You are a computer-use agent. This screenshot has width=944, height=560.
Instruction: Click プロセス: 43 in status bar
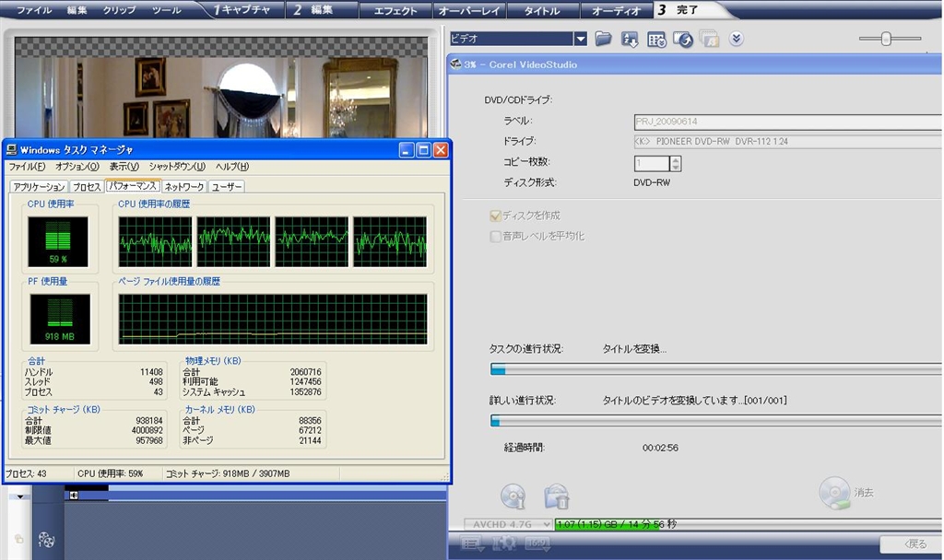pos(25,473)
